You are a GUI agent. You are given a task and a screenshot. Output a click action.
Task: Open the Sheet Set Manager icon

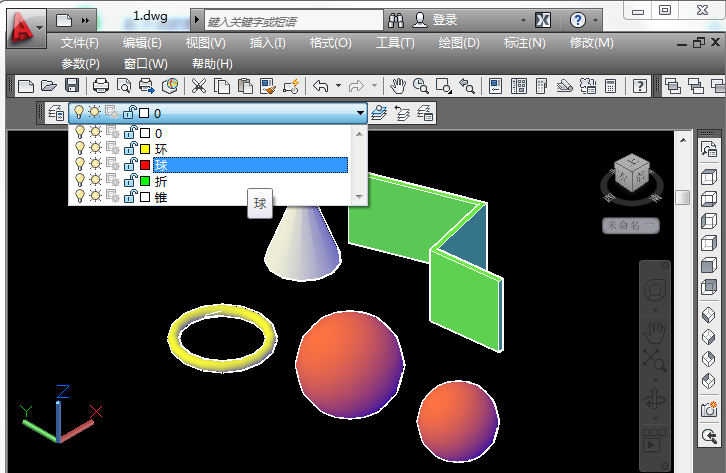click(x=564, y=86)
